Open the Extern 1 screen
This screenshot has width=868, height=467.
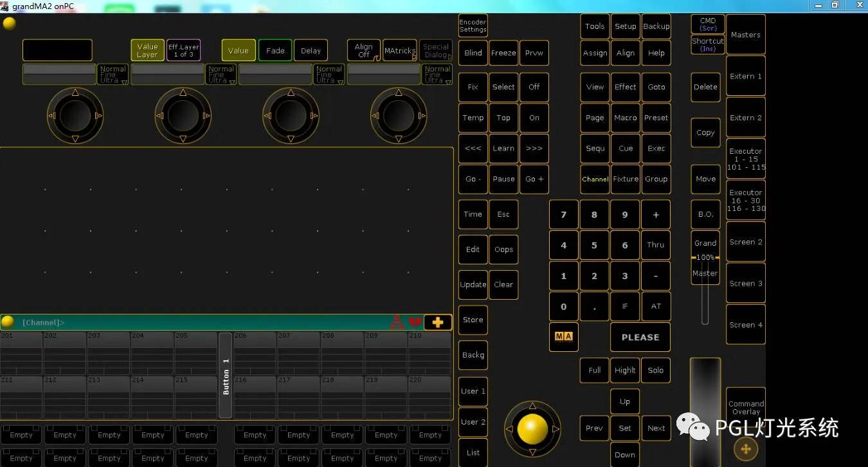pyautogui.click(x=746, y=76)
